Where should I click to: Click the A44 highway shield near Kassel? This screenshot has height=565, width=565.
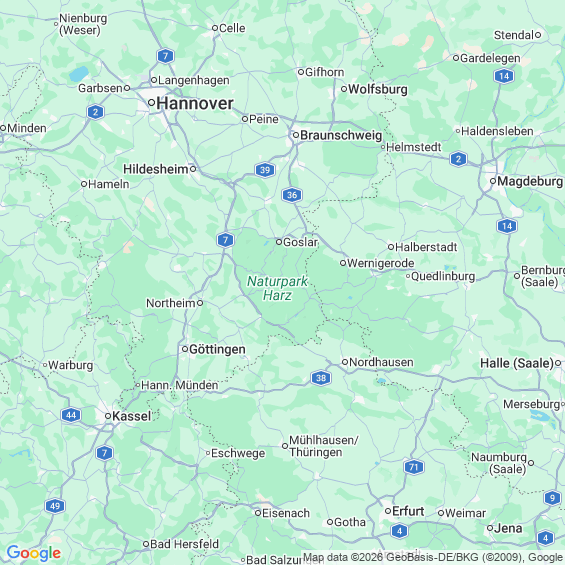point(71,415)
